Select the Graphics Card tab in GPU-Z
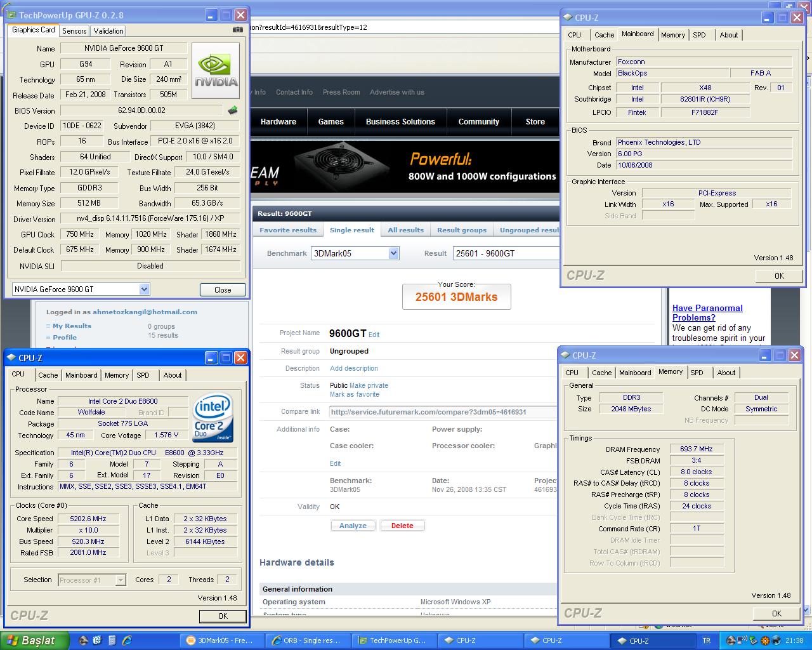The width and height of the screenshot is (812, 650). click(34, 30)
